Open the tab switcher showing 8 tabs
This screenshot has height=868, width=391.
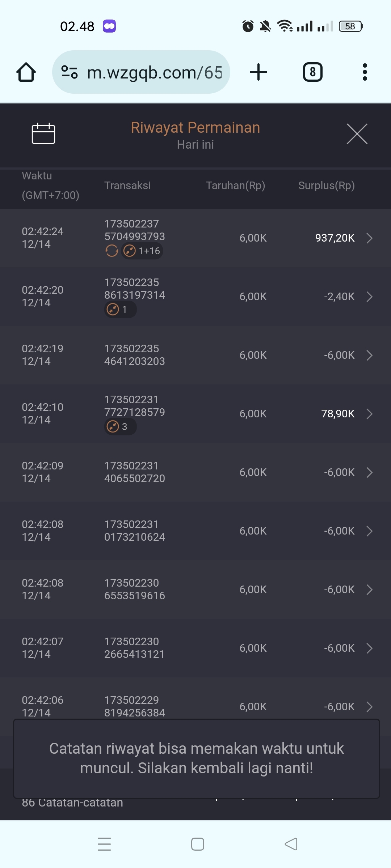312,72
